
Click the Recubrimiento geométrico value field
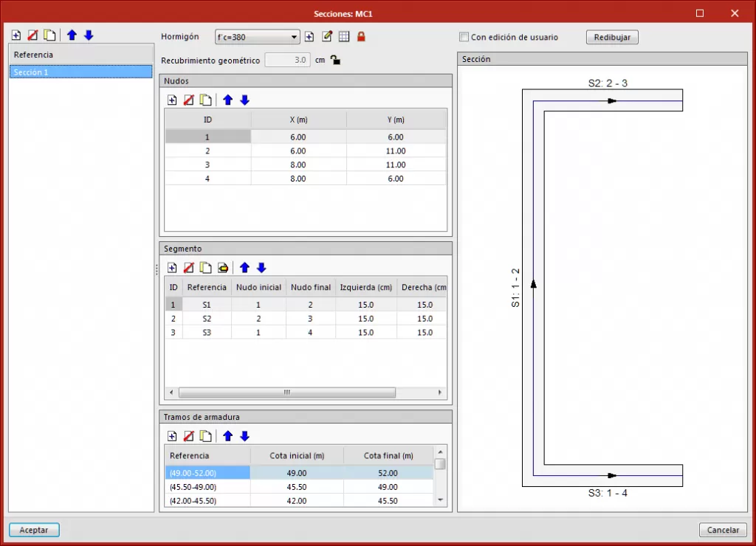(288, 61)
